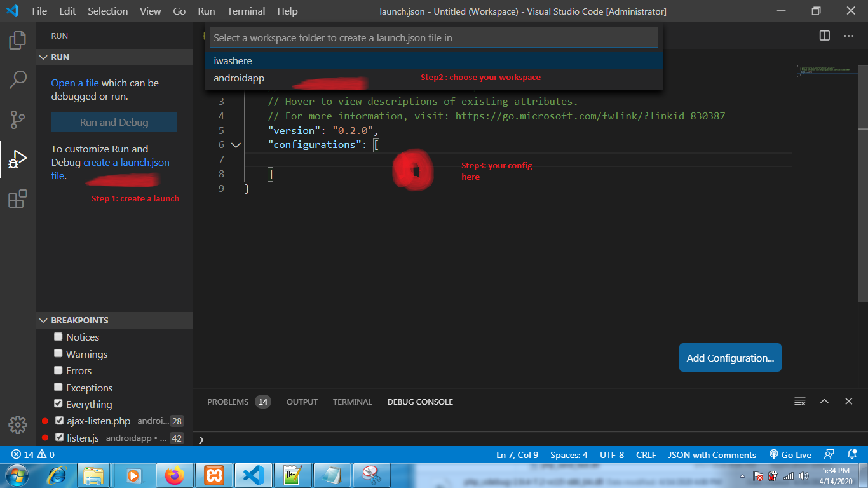The image size is (868, 488).
Task: Open Snipping Tool from taskbar
Action: 372,475
